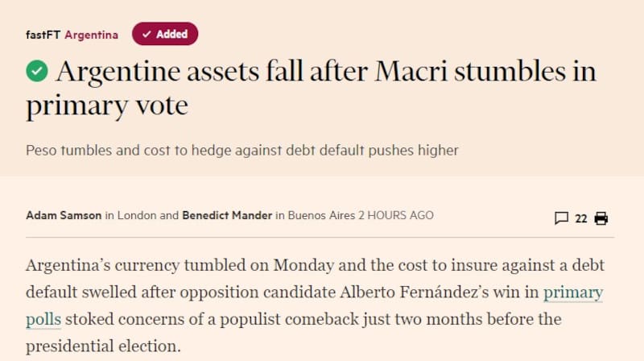View Benedict Mander's author page
Viewport: 644px width, 361px height.
(x=228, y=215)
